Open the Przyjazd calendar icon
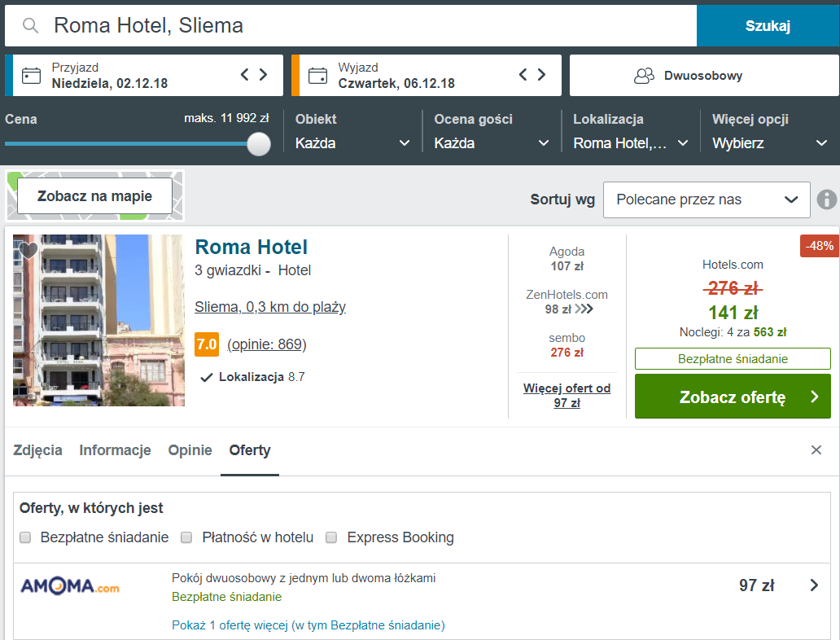Viewport: 840px width, 640px height. tap(31, 75)
